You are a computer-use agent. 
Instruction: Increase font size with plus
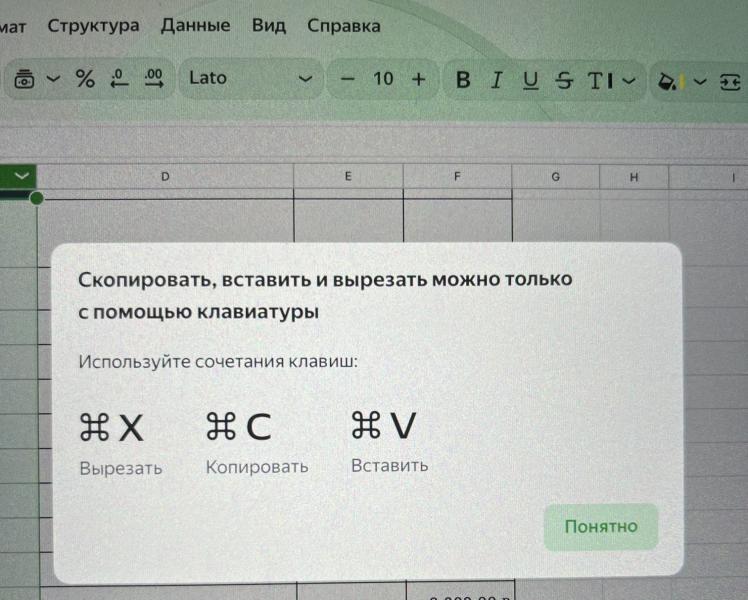pos(418,79)
